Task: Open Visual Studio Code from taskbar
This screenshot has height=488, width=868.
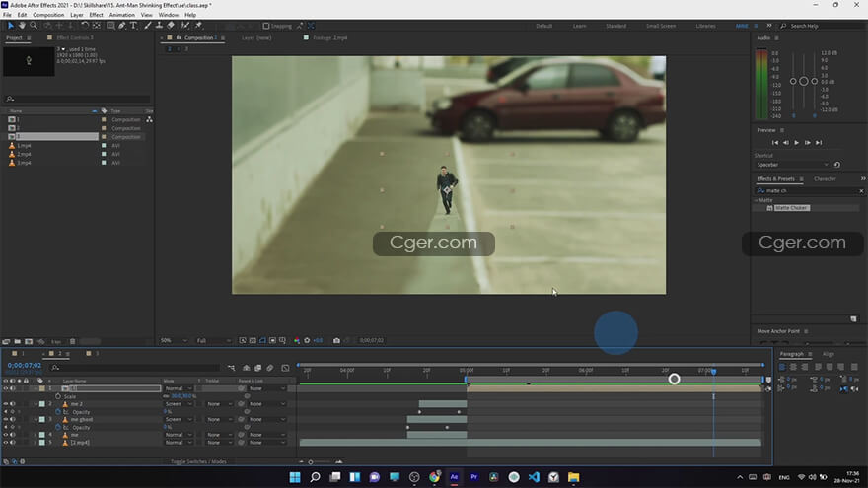Action: [x=534, y=477]
